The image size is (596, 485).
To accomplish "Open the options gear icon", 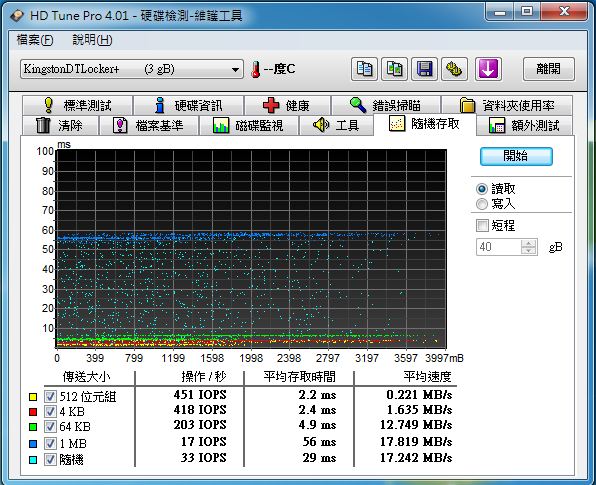I will coord(454,69).
